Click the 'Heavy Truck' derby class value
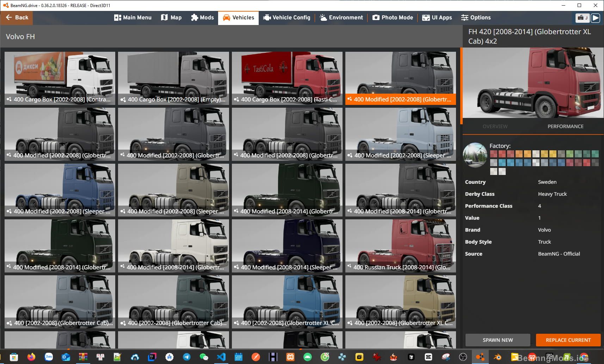 point(552,194)
